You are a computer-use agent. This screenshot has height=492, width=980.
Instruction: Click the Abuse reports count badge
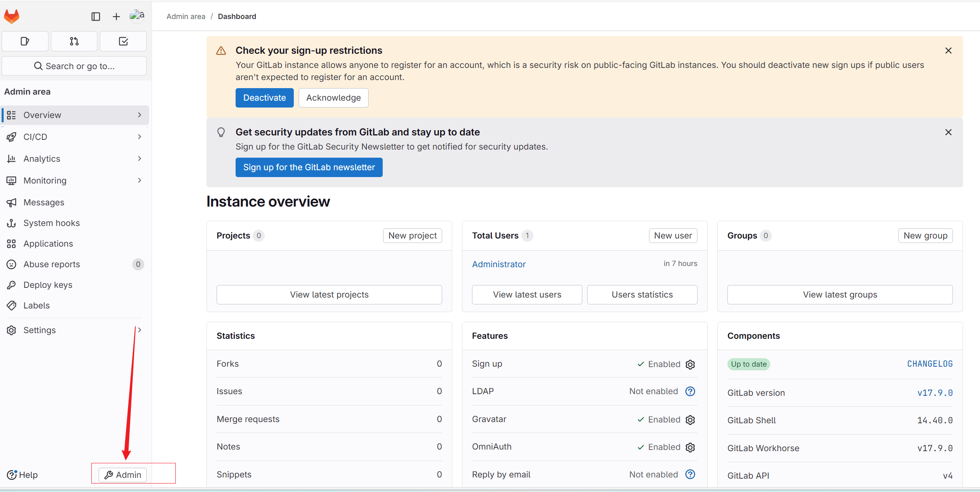pos(138,264)
